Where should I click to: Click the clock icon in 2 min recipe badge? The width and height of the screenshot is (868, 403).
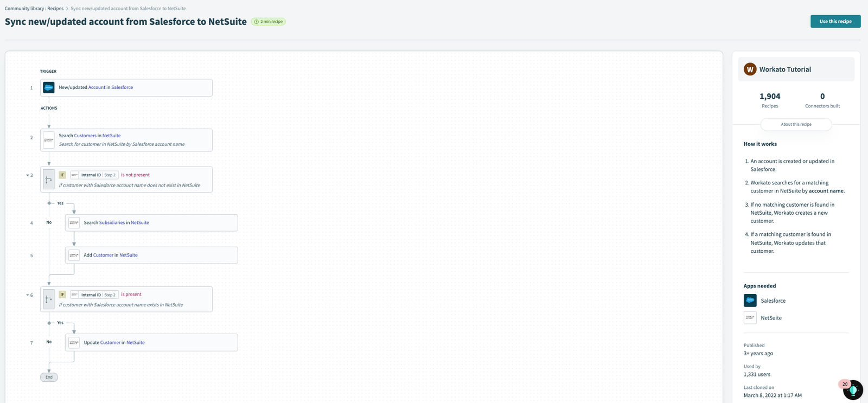click(x=257, y=22)
